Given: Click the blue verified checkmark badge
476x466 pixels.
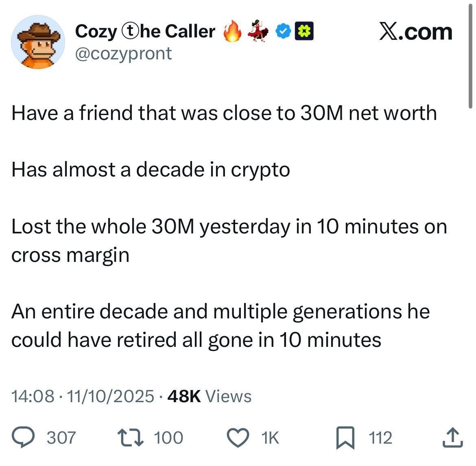Looking at the screenshot, I should [x=284, y=31].
